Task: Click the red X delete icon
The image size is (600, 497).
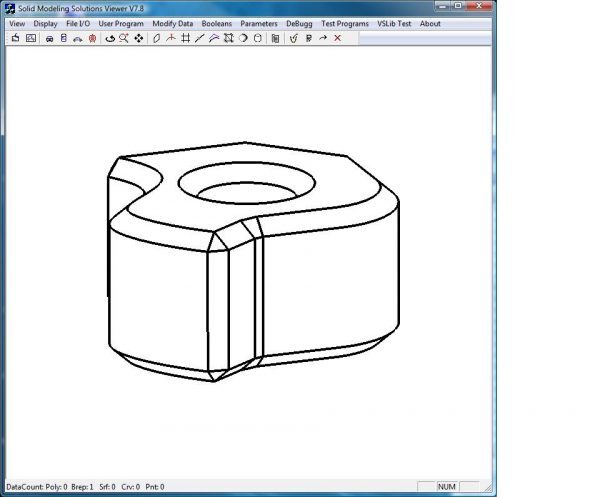Action: pos(337,38)
